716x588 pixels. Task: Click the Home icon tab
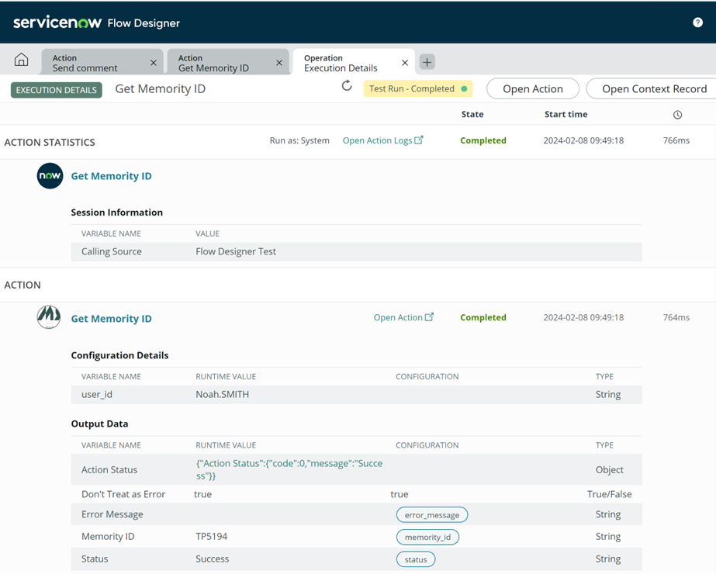(x=22, y=61)
